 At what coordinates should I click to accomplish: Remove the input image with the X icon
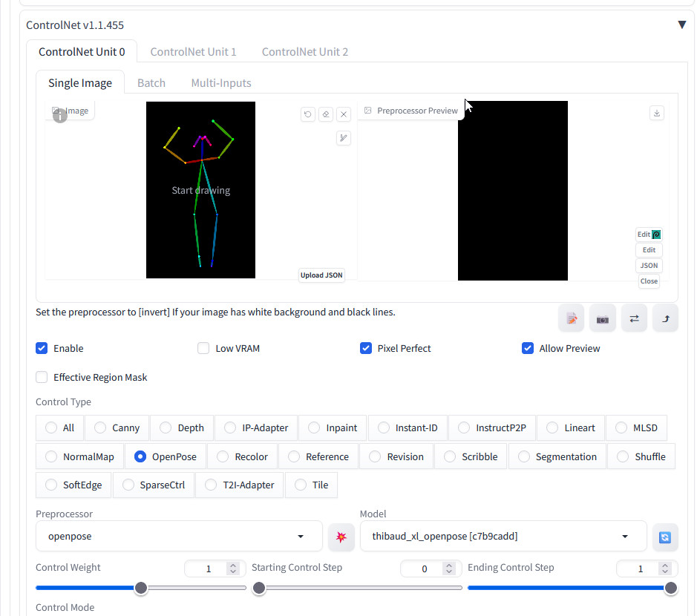[x=344, y=114]
